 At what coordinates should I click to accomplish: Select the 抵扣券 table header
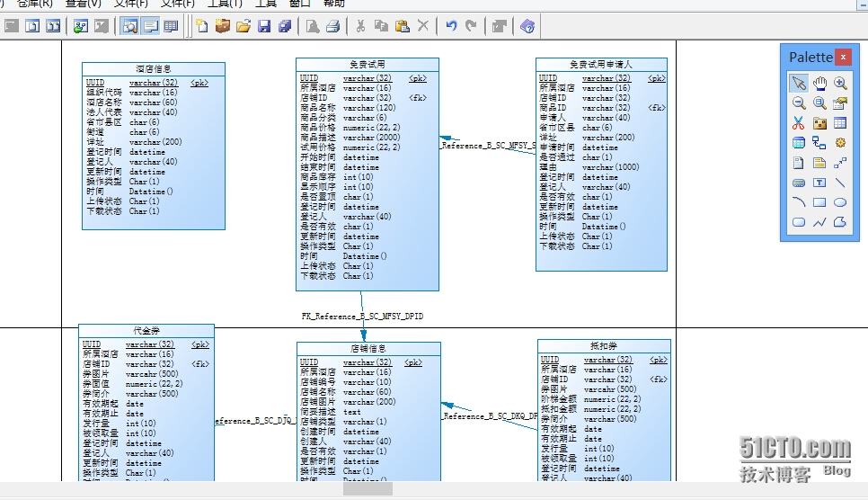(604, 346)
